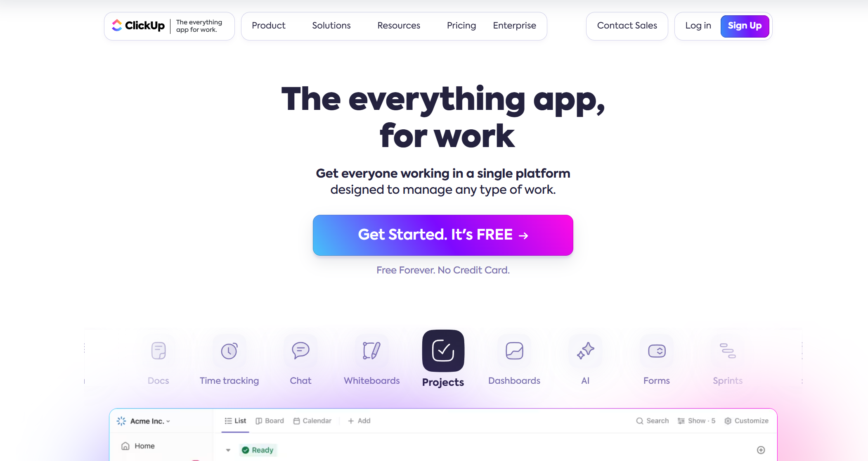Image resolution: width=868 pixels, height=461 pixels.
Task: Click the Add new item button
Action: coord(761,450)
